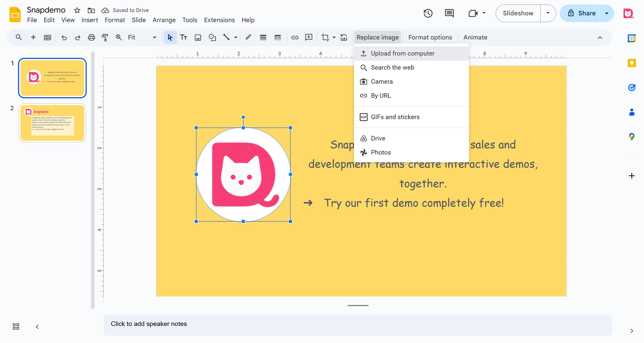644x343 pixels.
Task: Start the Slideshow
Action: [x=518, y=13]
